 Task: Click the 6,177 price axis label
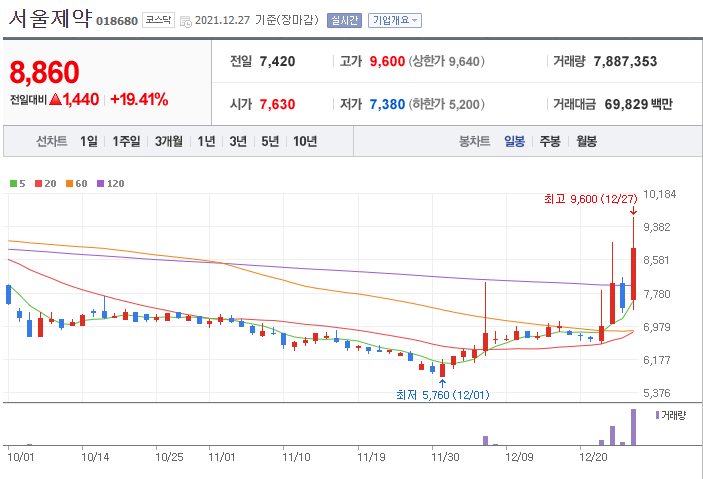[657, 360]
